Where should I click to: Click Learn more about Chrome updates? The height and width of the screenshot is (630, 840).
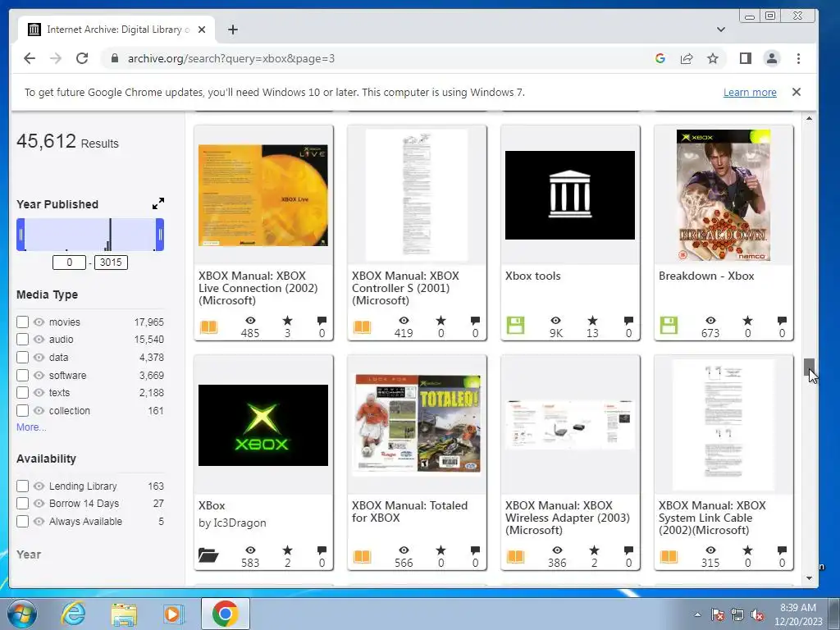750,92
